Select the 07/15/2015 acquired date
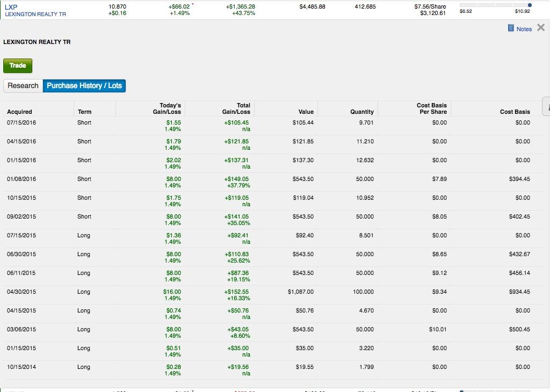Screen dimensions: 550x392 pos(21,236)
